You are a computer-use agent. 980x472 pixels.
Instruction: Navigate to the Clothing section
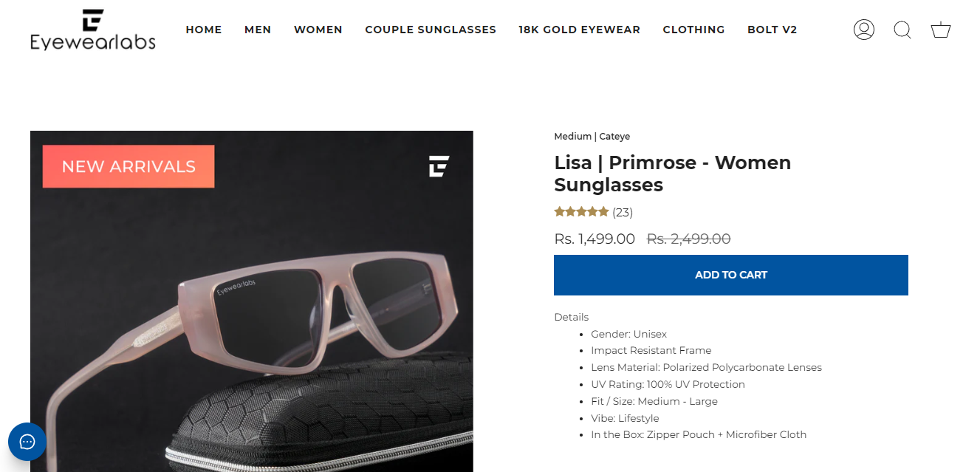[x=693, y=30]
